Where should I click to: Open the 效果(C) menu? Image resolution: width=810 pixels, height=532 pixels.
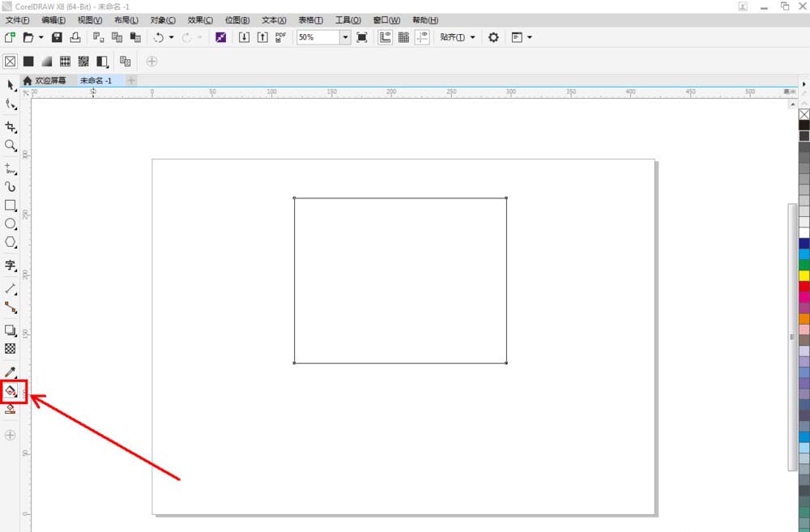[200, 20]
